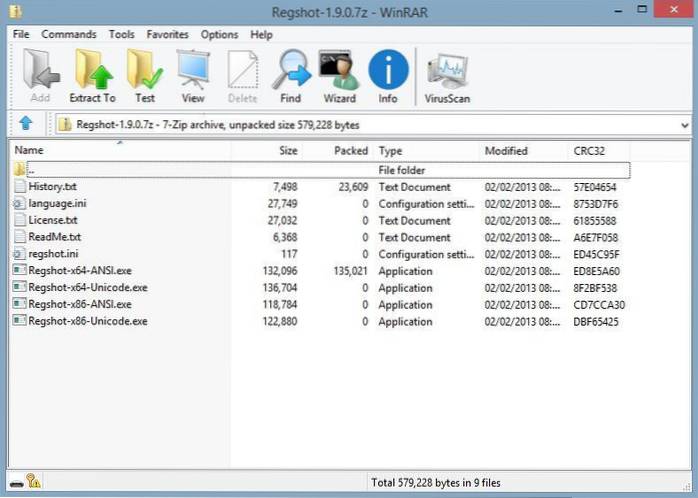Screen dimensions: 698x498
Task: Go up one folder level arrow
Action: coord(26,125)
